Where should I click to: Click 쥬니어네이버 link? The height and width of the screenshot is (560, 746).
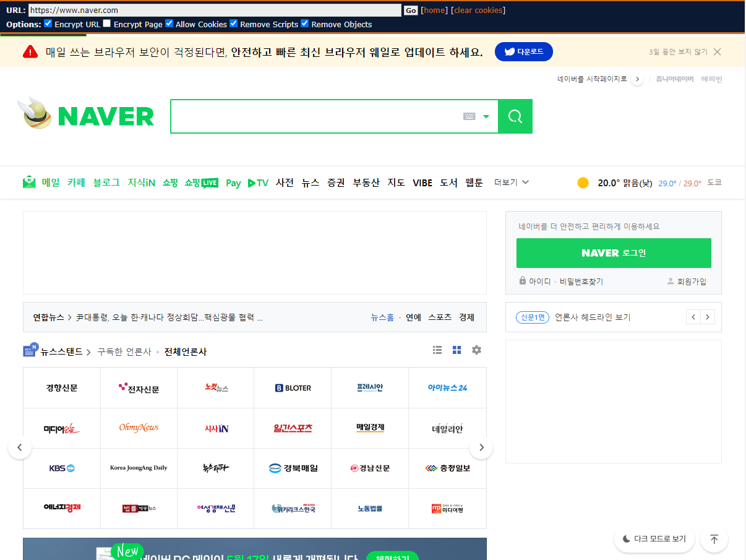pos(675,79)
